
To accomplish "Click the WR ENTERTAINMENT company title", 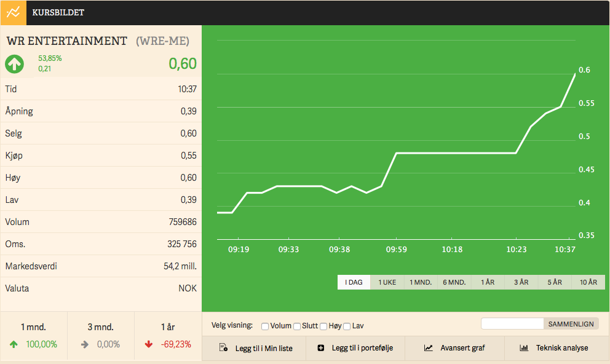I will click(67, 41).
